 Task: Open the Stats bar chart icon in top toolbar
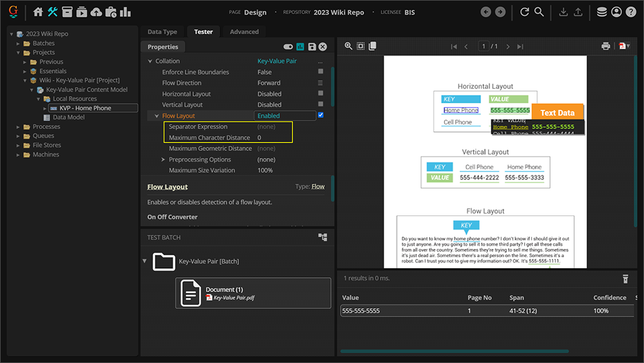pyautogui.click(x=125, y=12)
